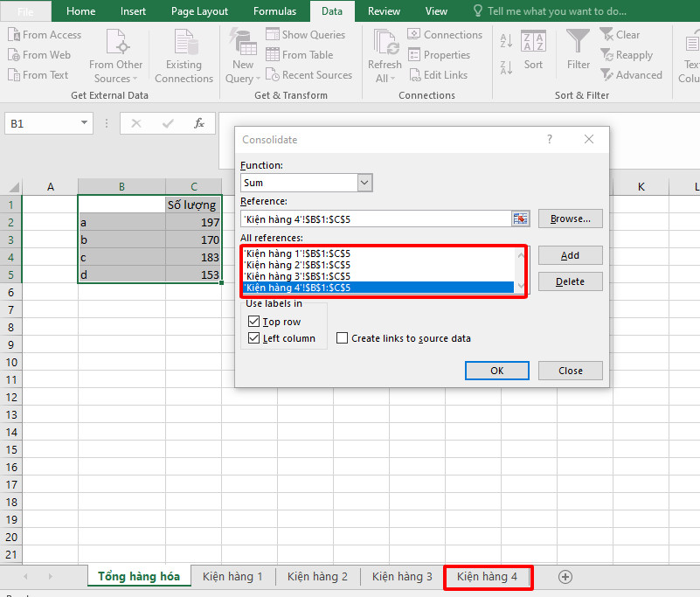Open the Tổng hàng hóa sheet tab

[139, 577]
